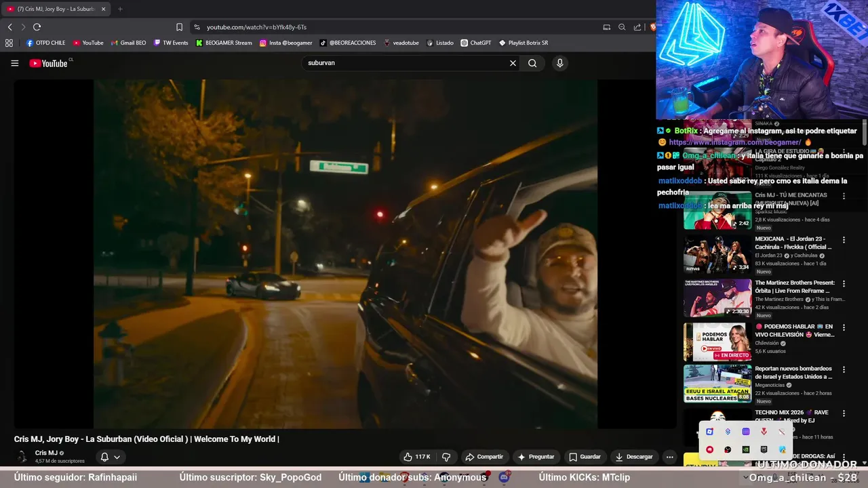Open BEOGAMER Stream bookmark
The height and width of the screenshot is (488, 868).
224,43
